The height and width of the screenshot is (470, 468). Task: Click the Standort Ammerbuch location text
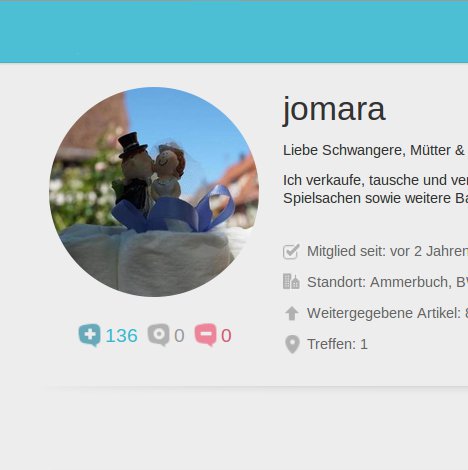pos(387,282)
